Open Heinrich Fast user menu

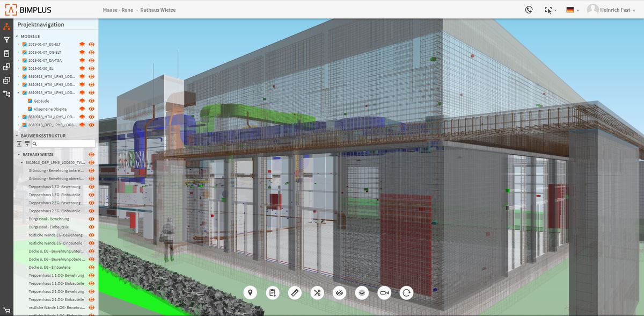pyautogui.click(x=613, y=10)
